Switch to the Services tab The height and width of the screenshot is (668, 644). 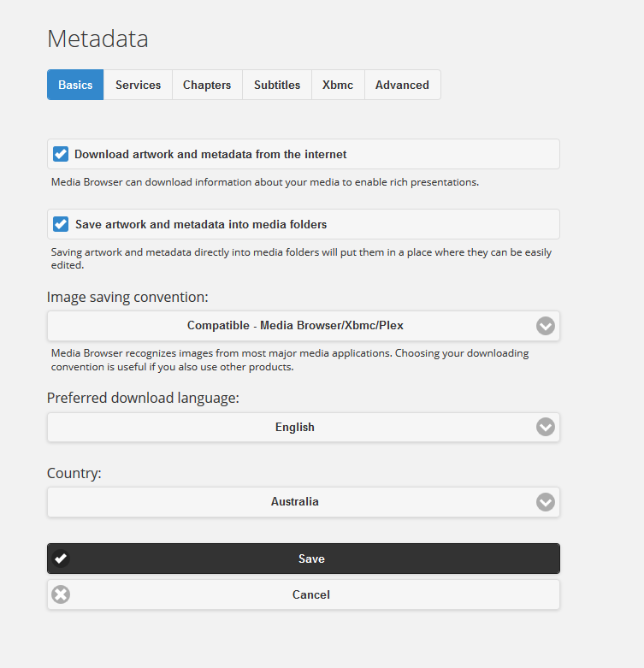(138, 85)
